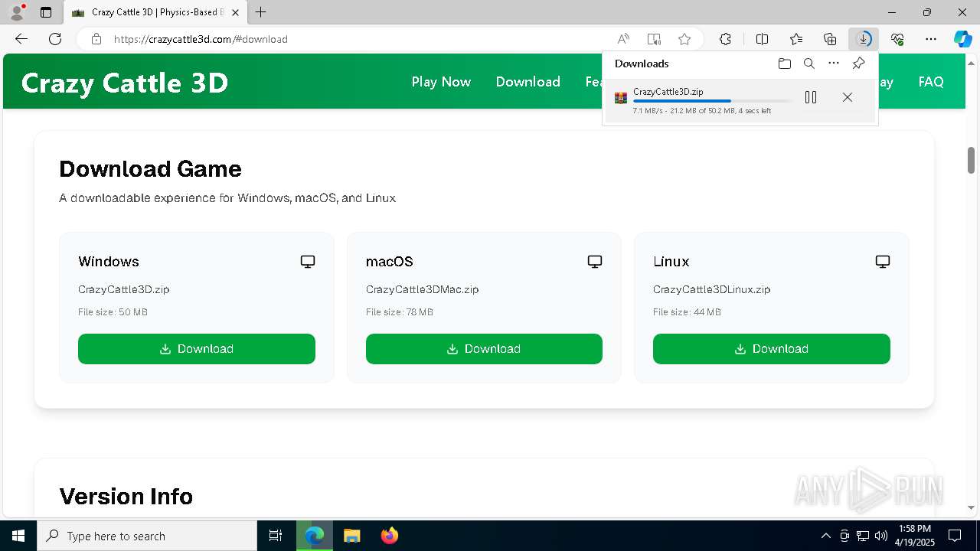Click the CrazyCattle3D.zip file name in Downloads
The height and width of the screenshot is (551, 980).
(668, 92)
